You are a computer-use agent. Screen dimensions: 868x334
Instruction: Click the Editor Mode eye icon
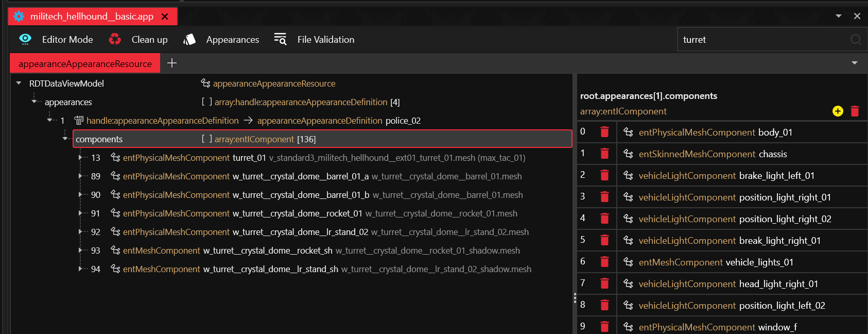pos(25,40)
